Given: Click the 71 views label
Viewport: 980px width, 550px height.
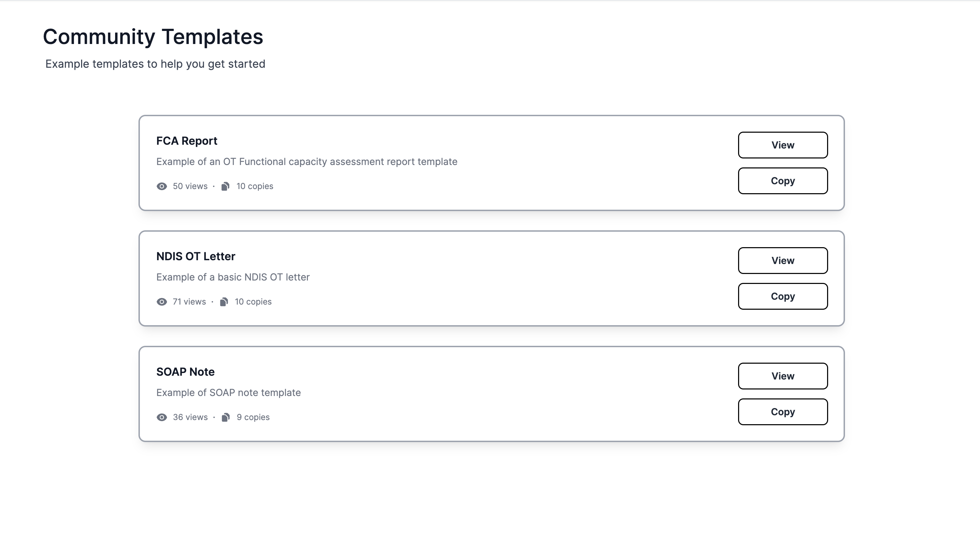Looking at the screenshot, I should pyautogui.click(x=189, y=302).
